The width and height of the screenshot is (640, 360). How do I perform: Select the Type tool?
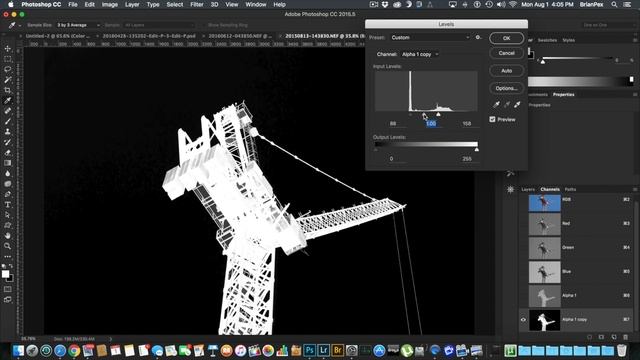[x=8, y=204]
